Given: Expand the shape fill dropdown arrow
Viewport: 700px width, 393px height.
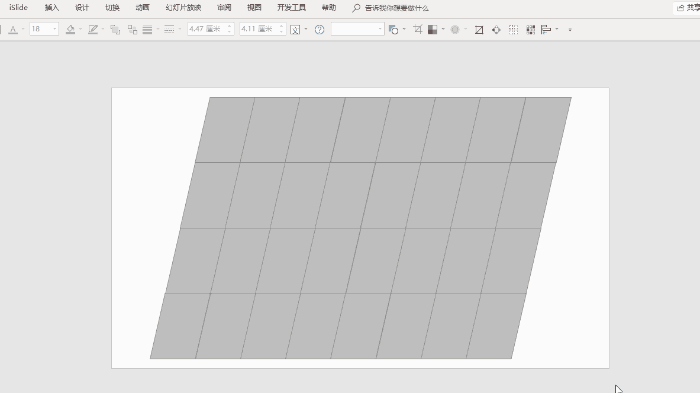Looking at the screenshot, I should click(x=80, y=29).
